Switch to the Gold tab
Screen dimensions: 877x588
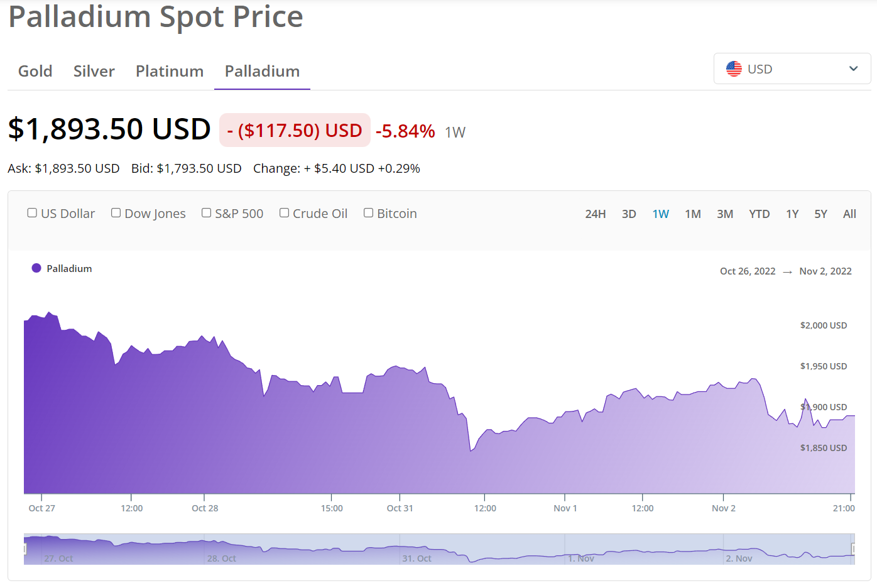tap(35, 71)
